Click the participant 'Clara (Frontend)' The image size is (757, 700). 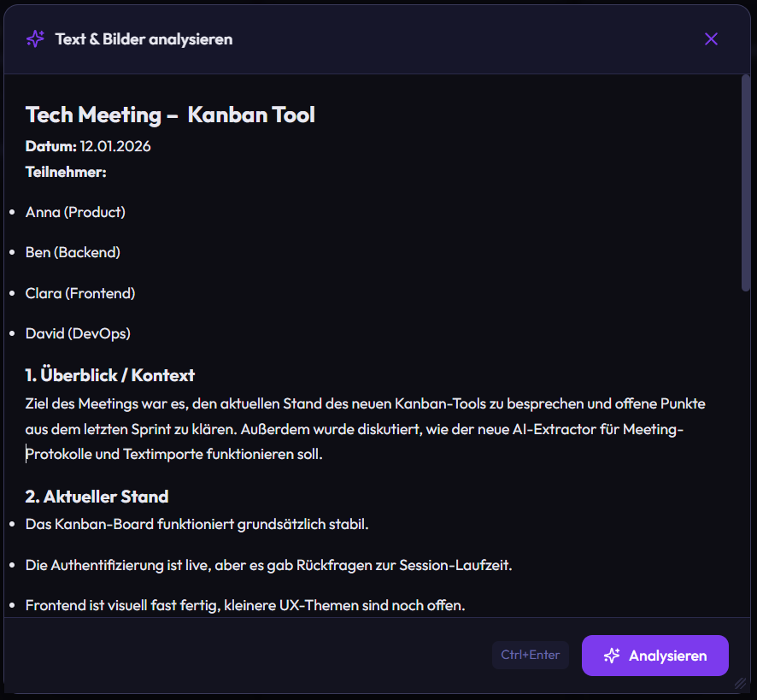(x=80, y=293)
